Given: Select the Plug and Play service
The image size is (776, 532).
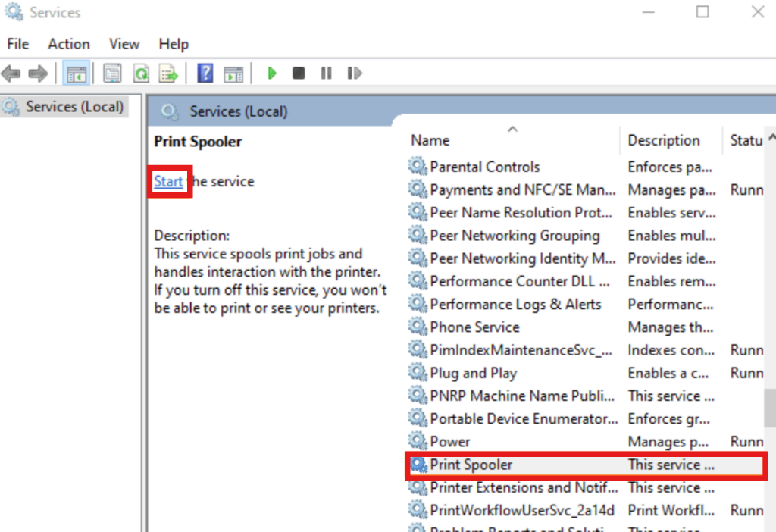Looking at the screenshot, I should tap(586, 373).
